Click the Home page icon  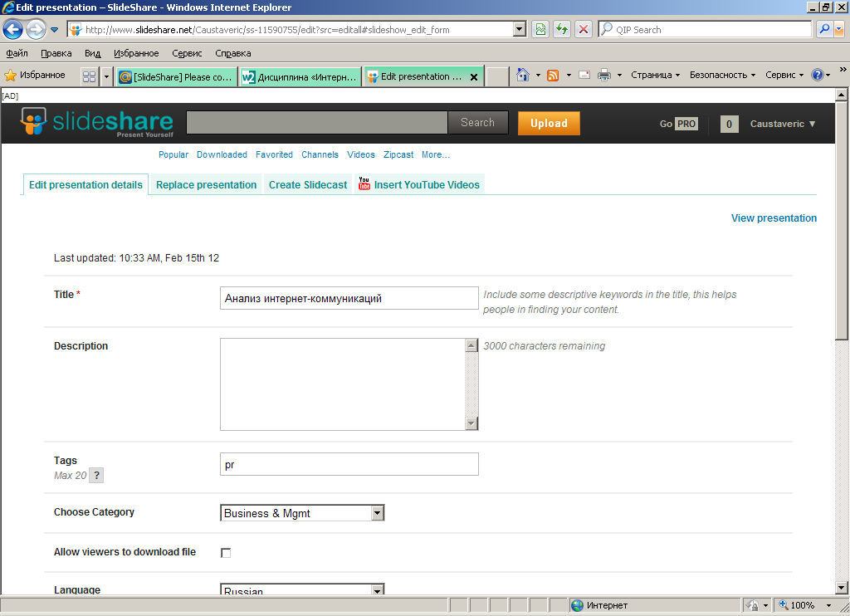point(523,75)
